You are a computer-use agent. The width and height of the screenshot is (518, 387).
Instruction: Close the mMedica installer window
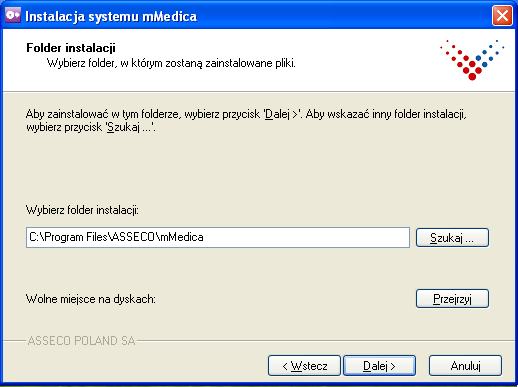click(x=502, y=16)
